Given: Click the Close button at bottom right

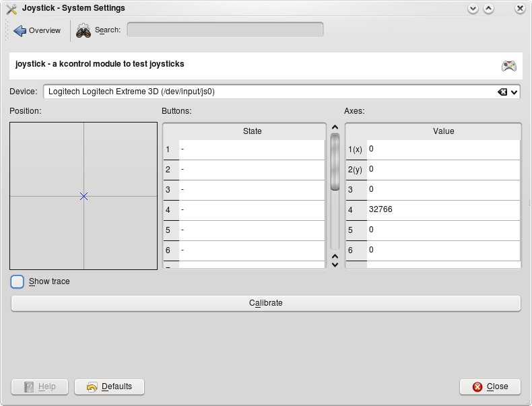Looking at the screenshot, I should pyautogui.click(x=490, y=386).
